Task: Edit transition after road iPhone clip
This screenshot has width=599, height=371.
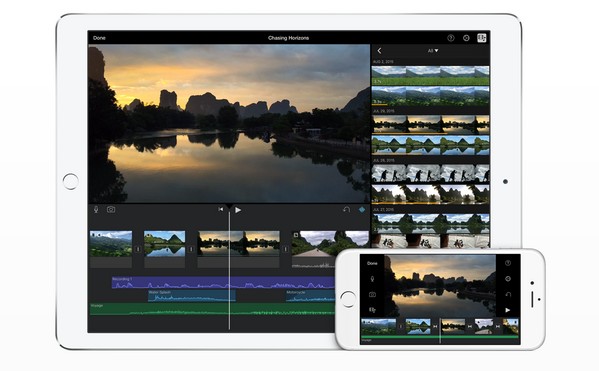Action: tap(498, 327)
